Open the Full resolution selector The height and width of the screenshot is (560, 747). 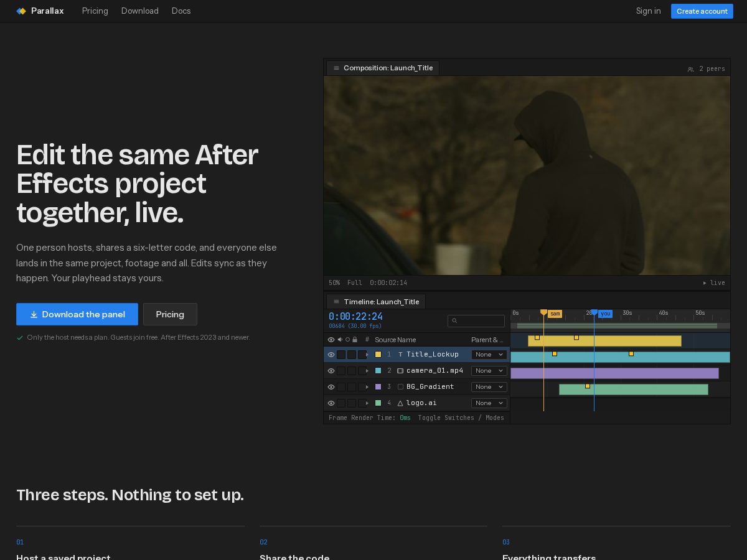click(355, 282)
